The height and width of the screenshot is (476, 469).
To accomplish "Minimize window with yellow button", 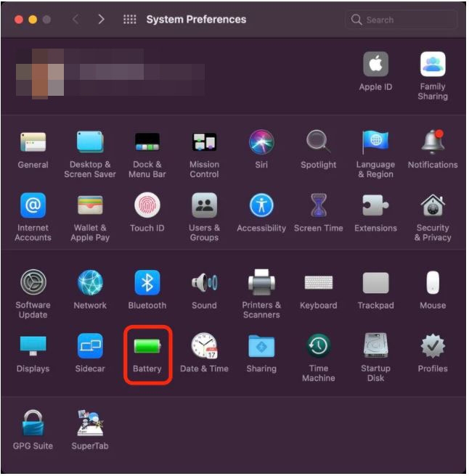I will click(x=33, y=20).
